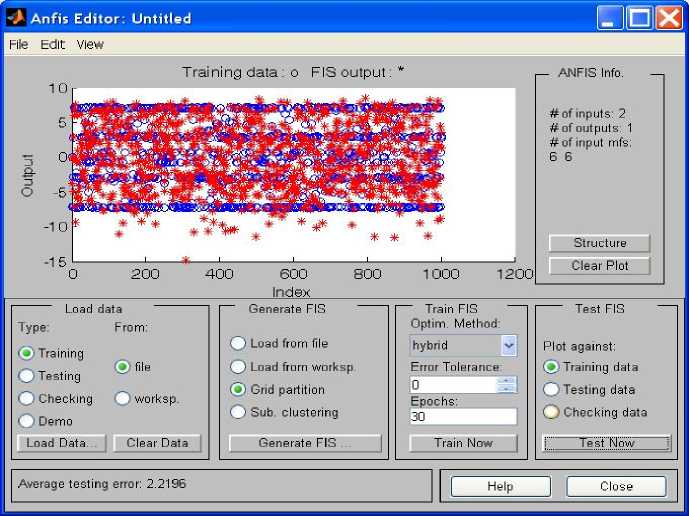689x516 pixels.
Task: Plot against Checking data radio option
Action: pyautogui.click(x=551, y=412)
